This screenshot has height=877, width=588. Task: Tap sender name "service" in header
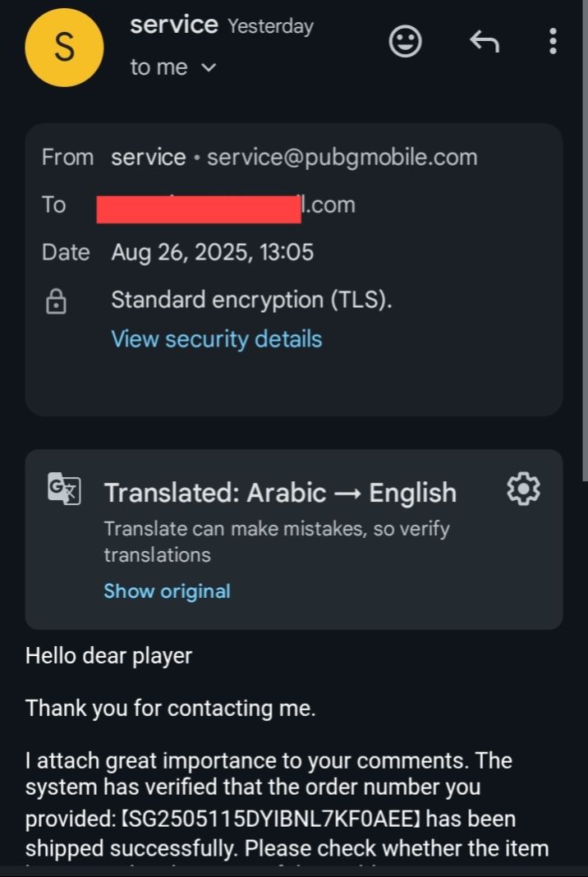(x=173, y=25)
